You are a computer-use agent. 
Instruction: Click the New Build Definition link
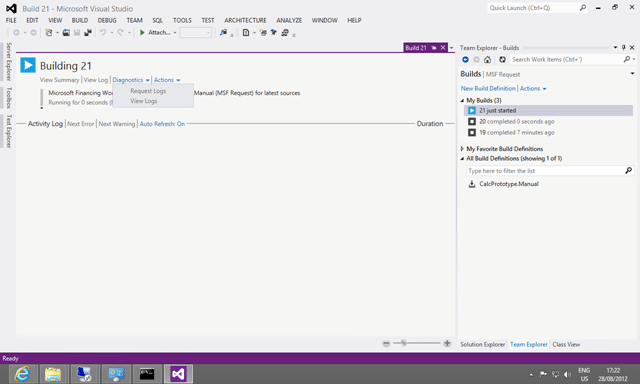488,89
